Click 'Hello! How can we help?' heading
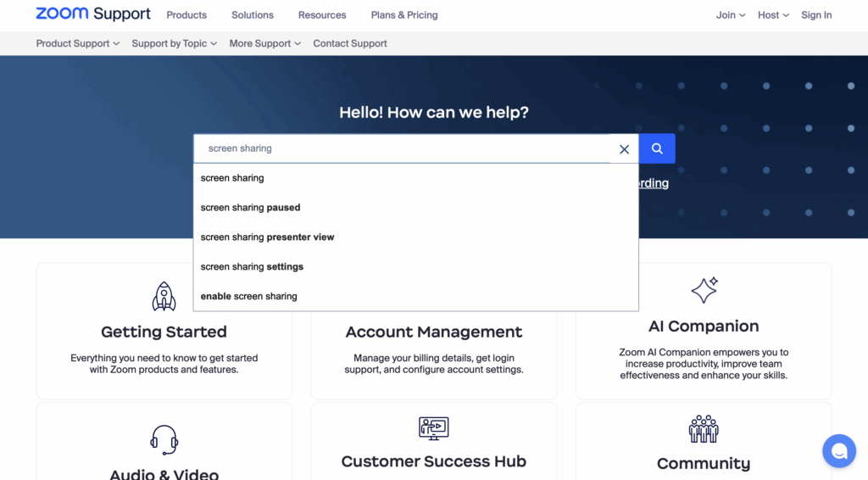868x480 pixels. click(x=433, y=113)
